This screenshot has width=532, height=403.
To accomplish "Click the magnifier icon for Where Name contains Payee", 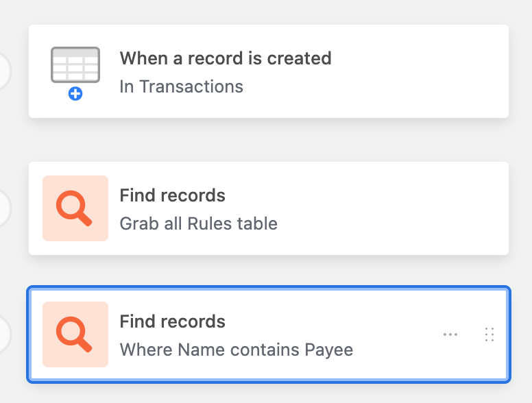I will (75, 334).
